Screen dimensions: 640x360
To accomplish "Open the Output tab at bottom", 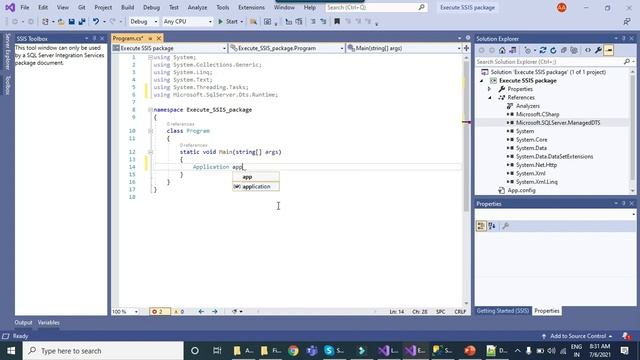I will [23, 322].
